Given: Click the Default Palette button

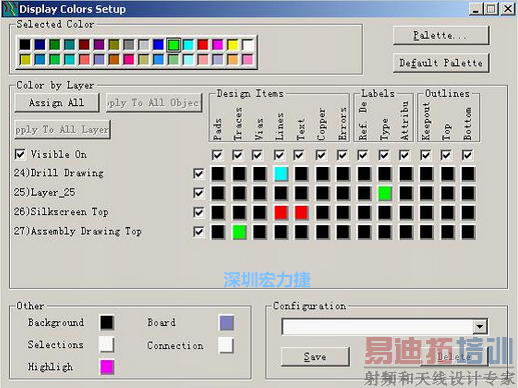Looking at the screenshot, I should coord(441,62).
